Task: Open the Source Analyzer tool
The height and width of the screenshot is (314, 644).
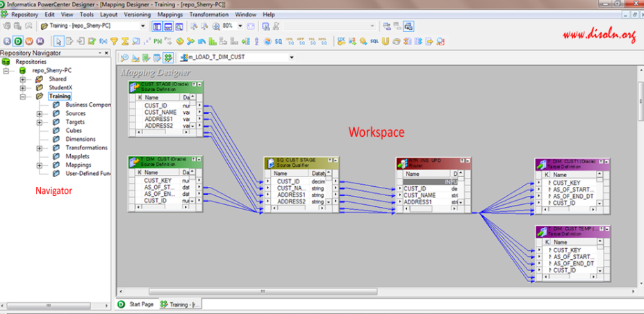Action: point(124,58)
